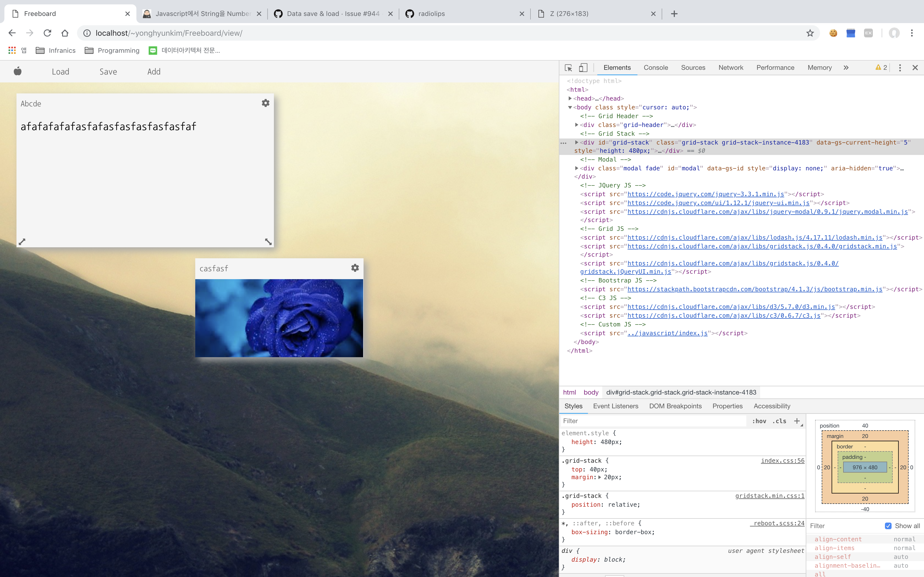
Task: Expand the grid-header div node
Action: [577, 125]
